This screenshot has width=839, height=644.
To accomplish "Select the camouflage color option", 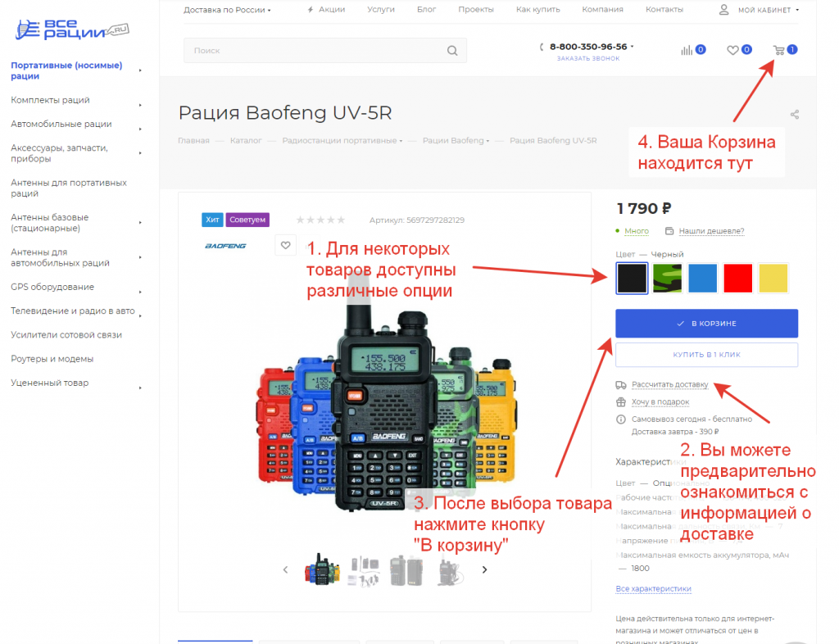I will pyautogui.click(x=667, y=278).
